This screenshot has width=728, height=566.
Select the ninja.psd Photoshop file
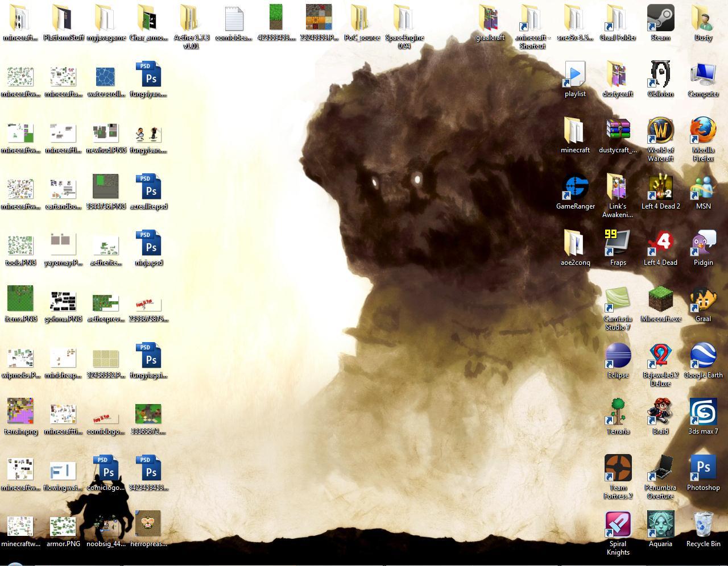pyautogui.click(x=148, y=244)
